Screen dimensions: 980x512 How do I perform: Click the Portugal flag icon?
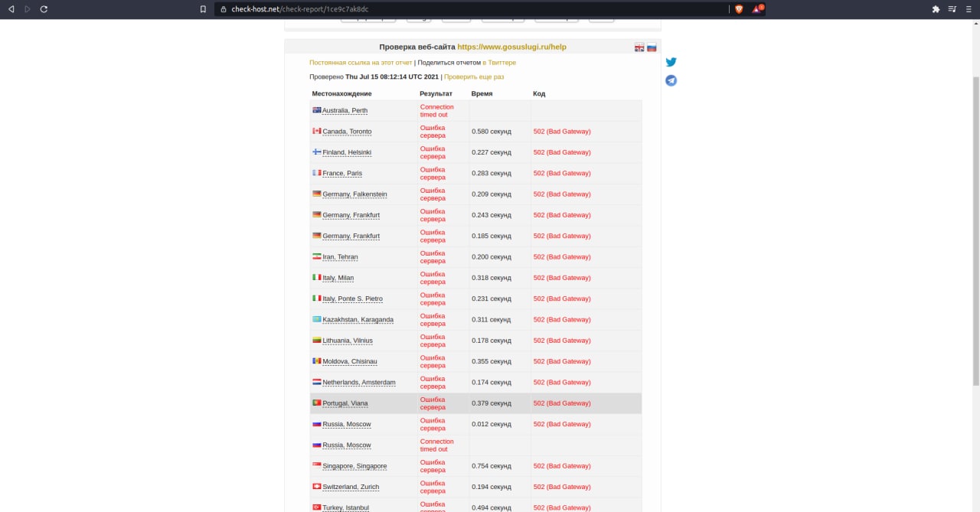[317, 403]
